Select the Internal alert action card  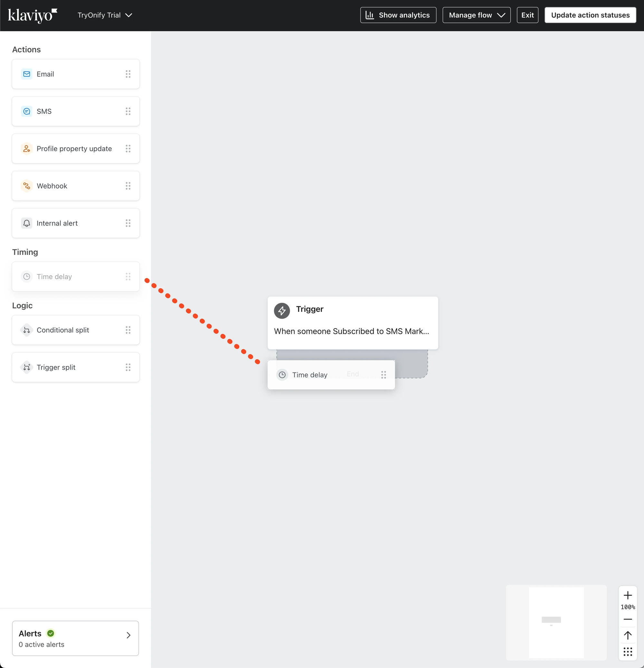click(x=76, y=223)
